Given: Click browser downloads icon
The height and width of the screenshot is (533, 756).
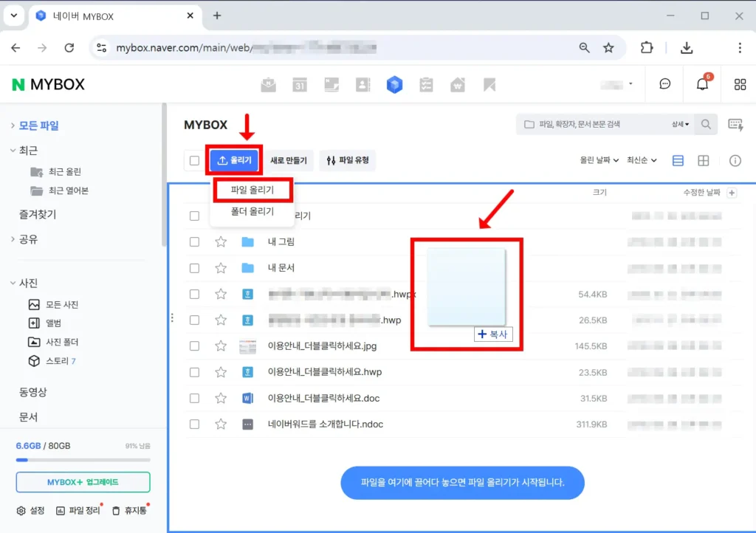Looking at the screenshot, I should click(687, 48).
